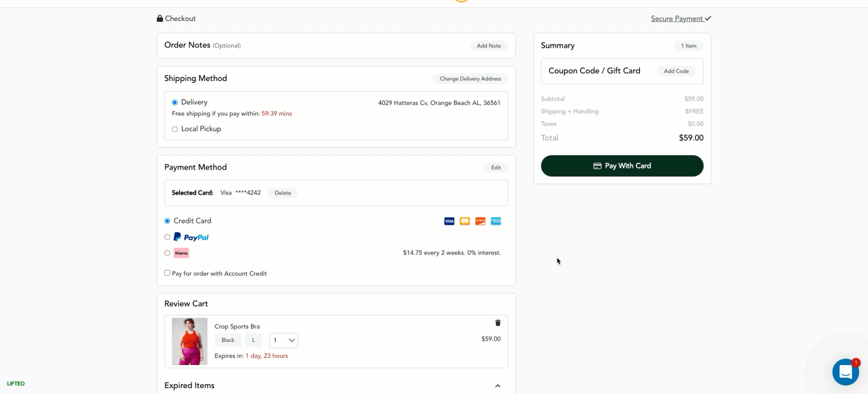Viewport: 868px width, 394px height.
Task: Select the Local Pickup shipping option
Action: tap(175, 129)
